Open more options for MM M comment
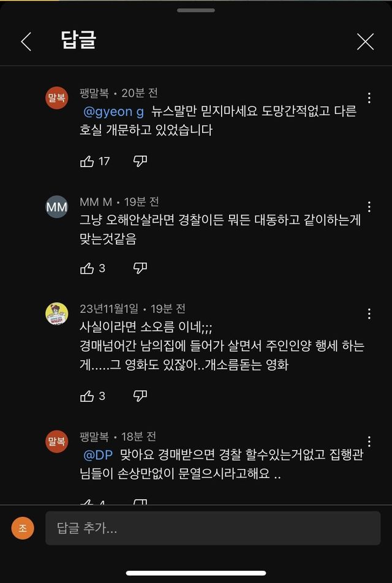392x583 pixels. pos(369,207)
